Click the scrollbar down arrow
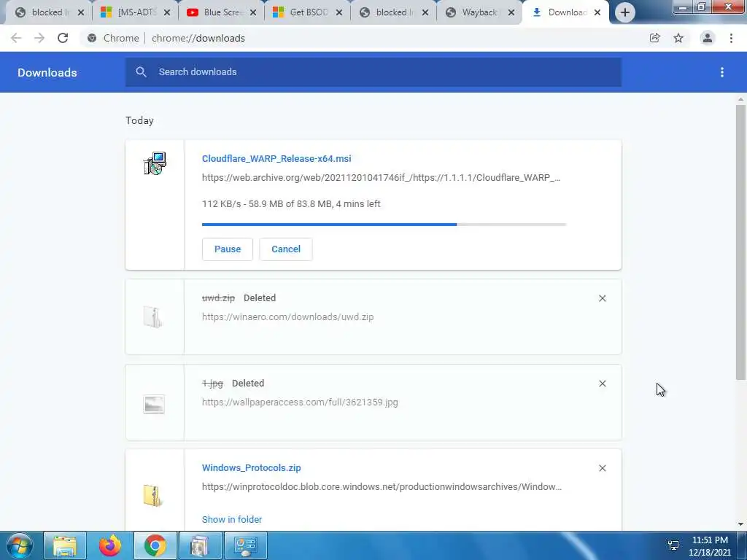This screenshot has height=560, width=747. click(x=740, y=524)
